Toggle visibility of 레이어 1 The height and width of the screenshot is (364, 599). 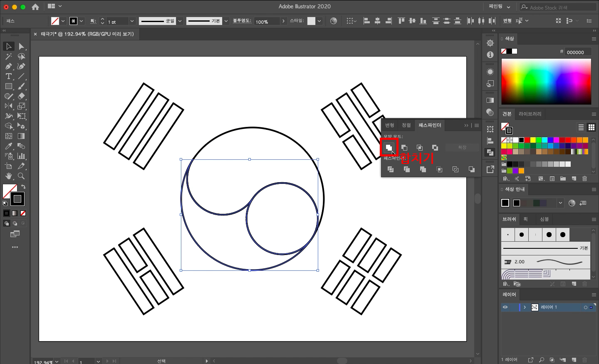(x=505, y=307)
